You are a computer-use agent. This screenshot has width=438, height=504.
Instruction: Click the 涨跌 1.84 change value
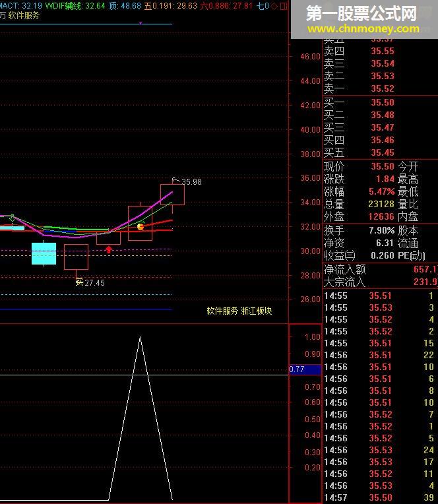(x=385, y=179)
